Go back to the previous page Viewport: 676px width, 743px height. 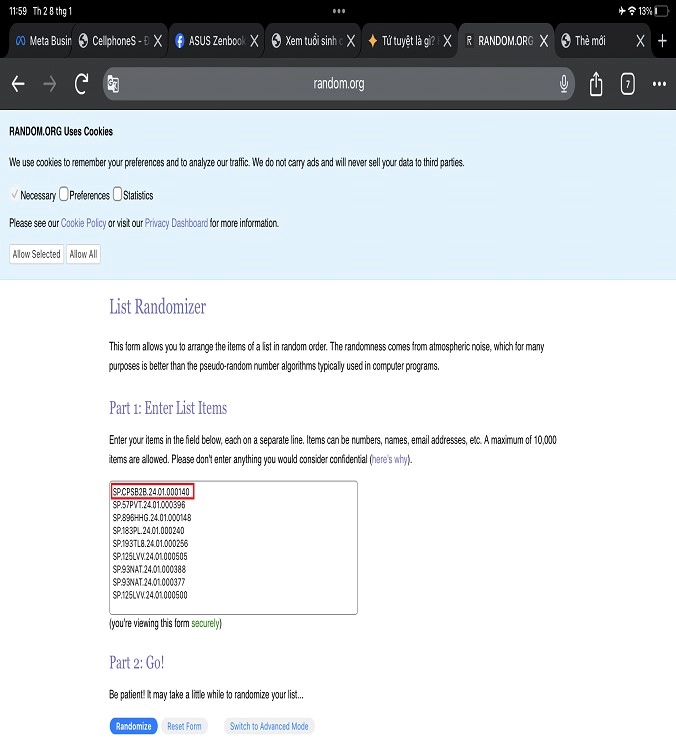(x=18, y=84)
